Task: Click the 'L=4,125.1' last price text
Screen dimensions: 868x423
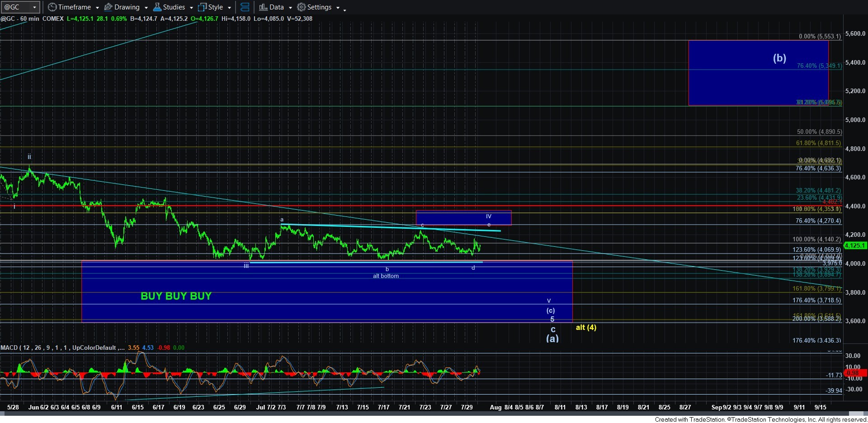Action: pyautogui.click(x=80, y=19)
